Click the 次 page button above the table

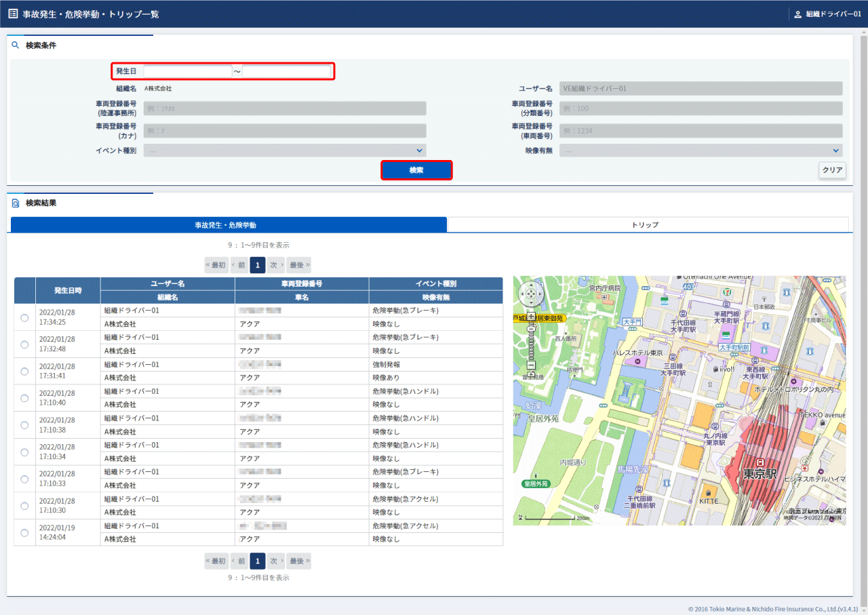[275, 265]
